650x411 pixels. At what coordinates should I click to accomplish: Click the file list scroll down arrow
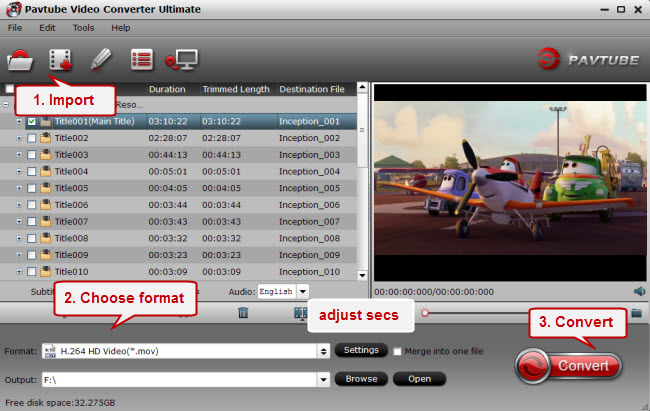tap(362, 275)
